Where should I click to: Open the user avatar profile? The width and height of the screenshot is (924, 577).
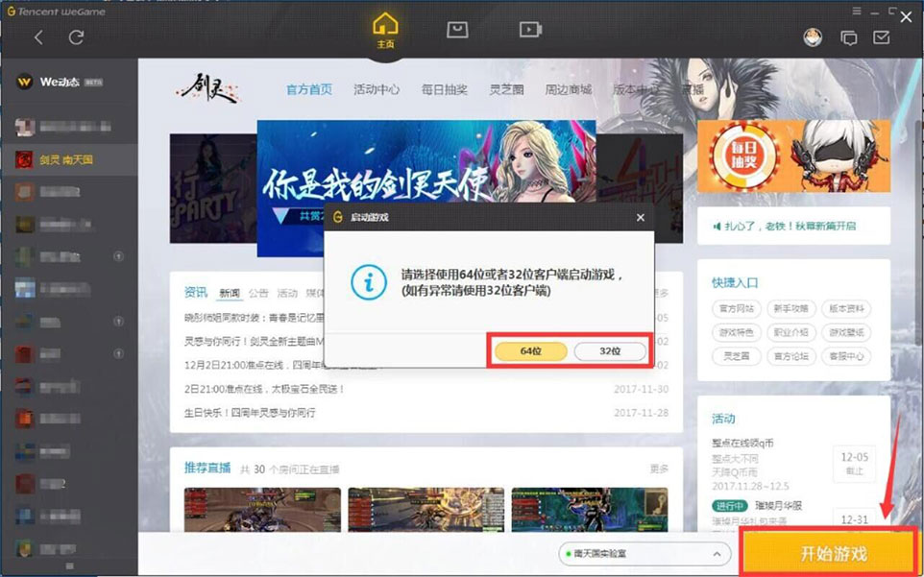click(x=813, y=37)
